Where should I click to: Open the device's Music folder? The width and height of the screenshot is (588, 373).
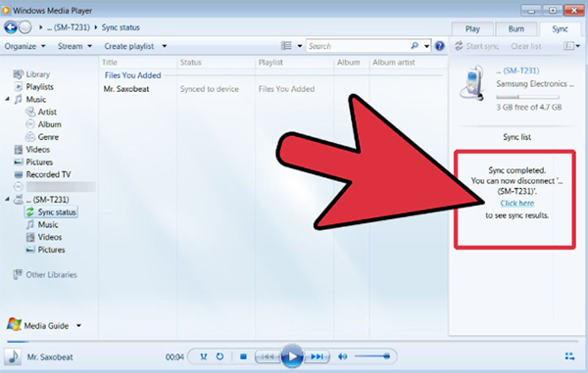(41, 225)
